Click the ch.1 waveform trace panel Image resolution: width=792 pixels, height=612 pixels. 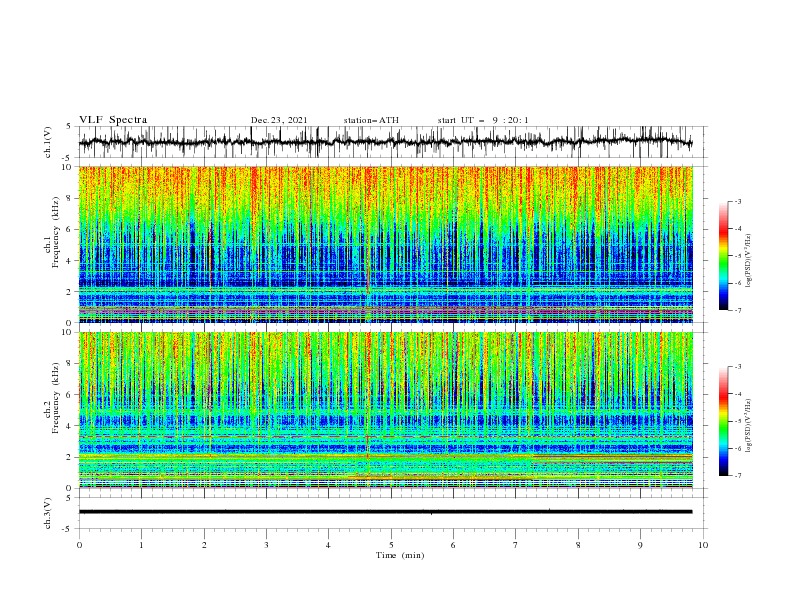tap(393, 142)
